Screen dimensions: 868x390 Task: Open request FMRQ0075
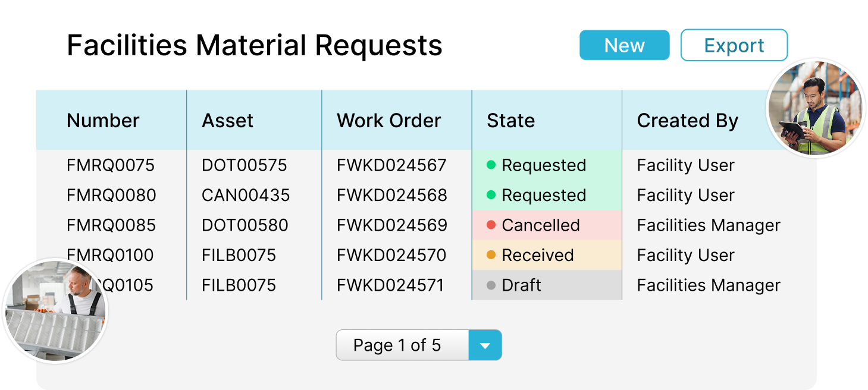(111, 165)
